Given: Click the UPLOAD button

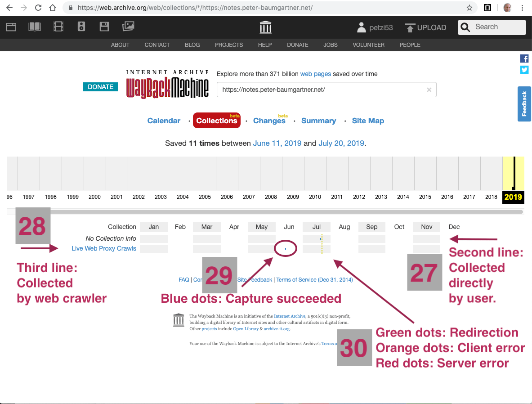Looking at the screenshot, I should point(425,27).
